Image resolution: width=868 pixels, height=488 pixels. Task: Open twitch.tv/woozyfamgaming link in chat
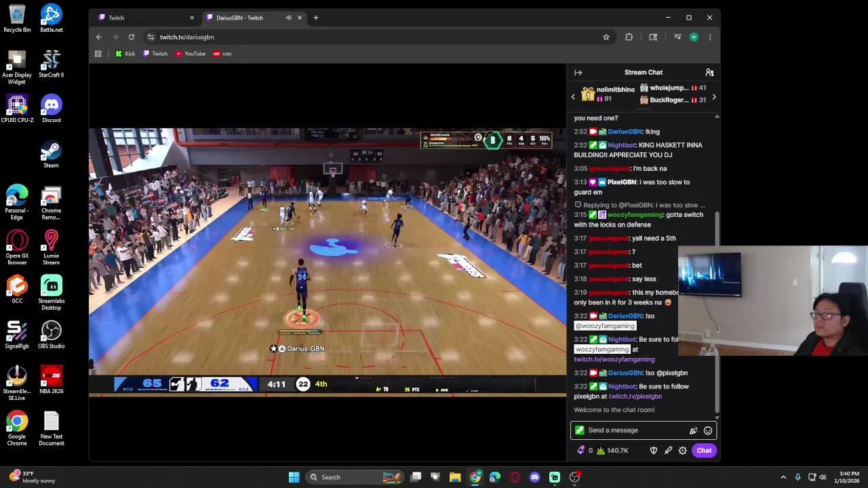[614, 360]
